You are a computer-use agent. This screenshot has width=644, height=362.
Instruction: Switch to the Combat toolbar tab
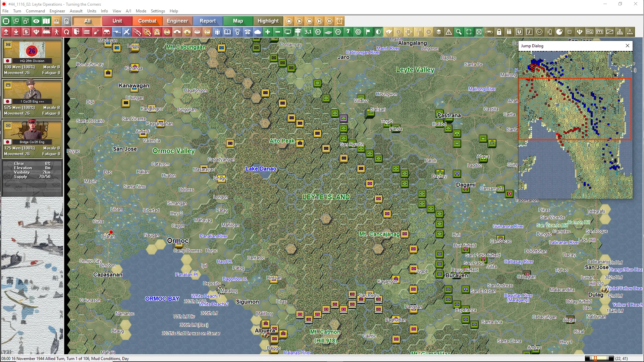[147, 21]
